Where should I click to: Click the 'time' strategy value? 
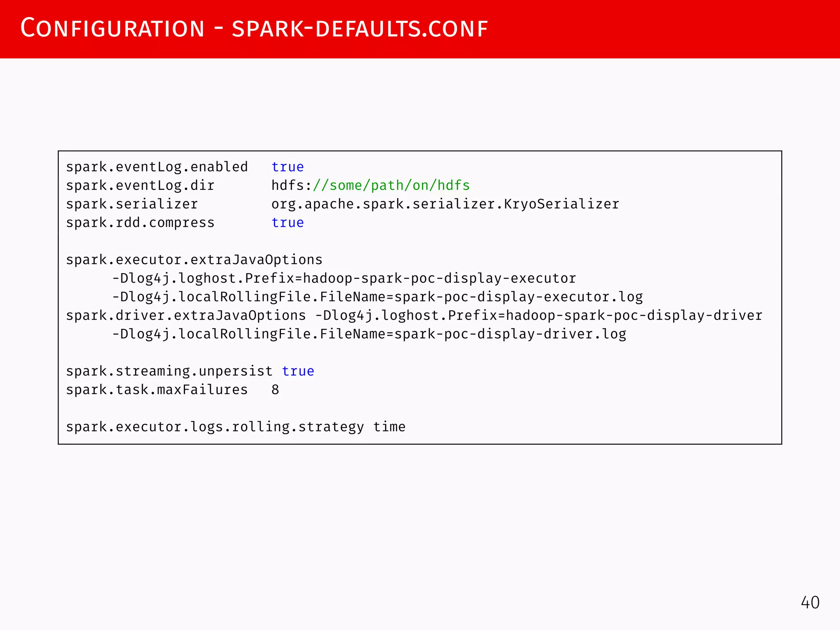[389, 427]
